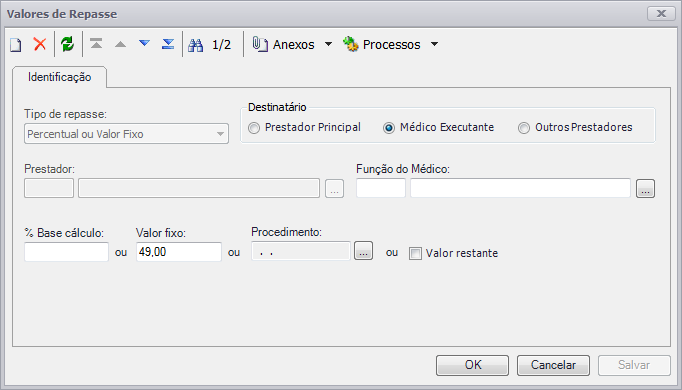Open the Tipo de repasse combo box
The image size is (682, 390).
[126, 134]
